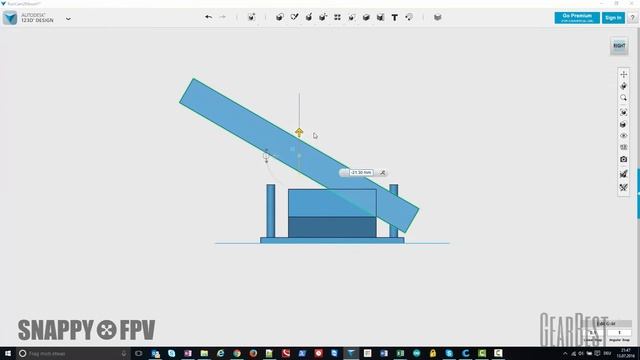Select the Zoom magnifier in navigation bar
Screen dimensions: 640x360
click(x=623, y=98)
